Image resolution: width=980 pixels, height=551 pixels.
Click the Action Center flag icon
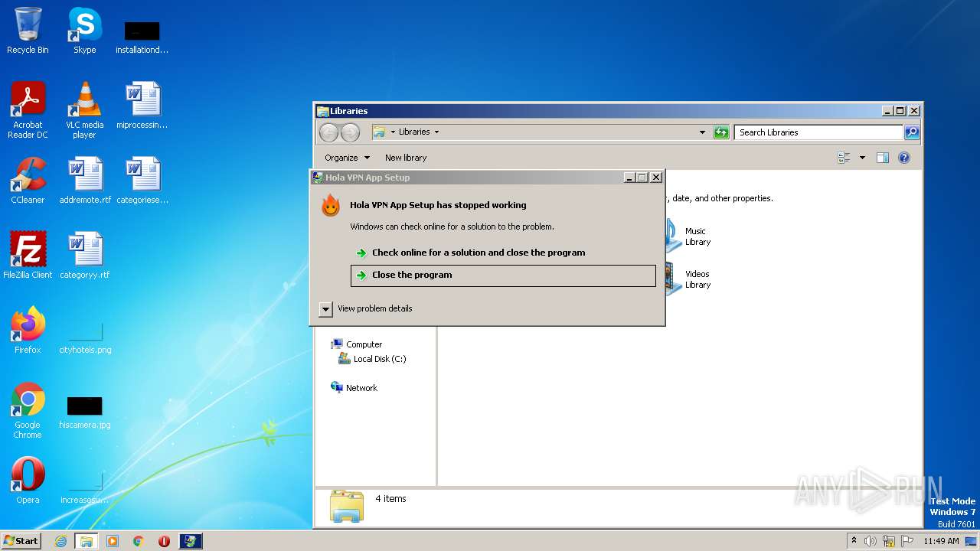click(x=907, y=541)
